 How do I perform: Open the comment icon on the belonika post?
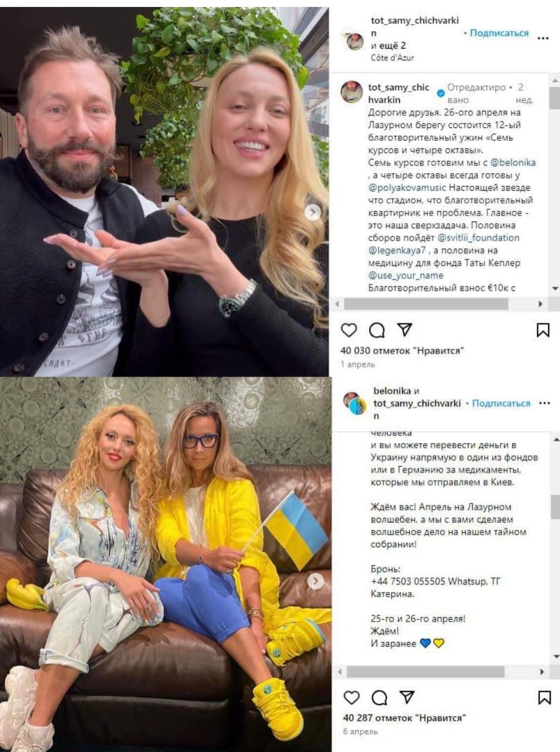pyautogui.click(x=379, y=697)
